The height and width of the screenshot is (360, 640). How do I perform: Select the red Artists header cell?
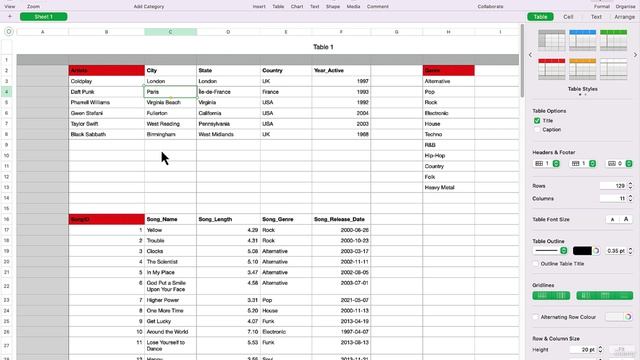(x=107, y=70)
